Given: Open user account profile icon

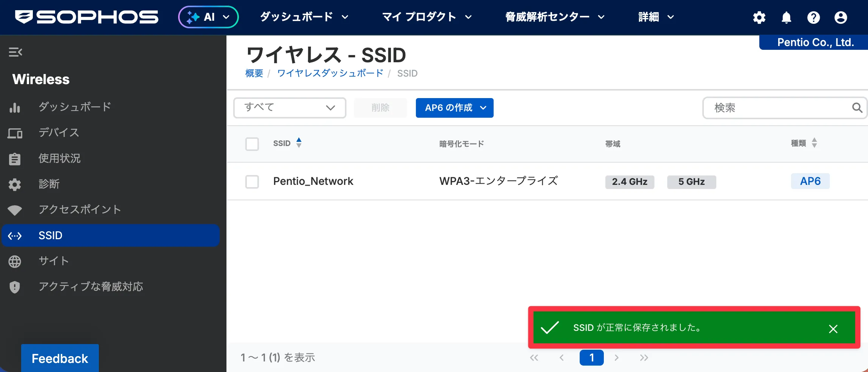Looking at the screenshot, I should pyautogui.click(x=841, y=17).
